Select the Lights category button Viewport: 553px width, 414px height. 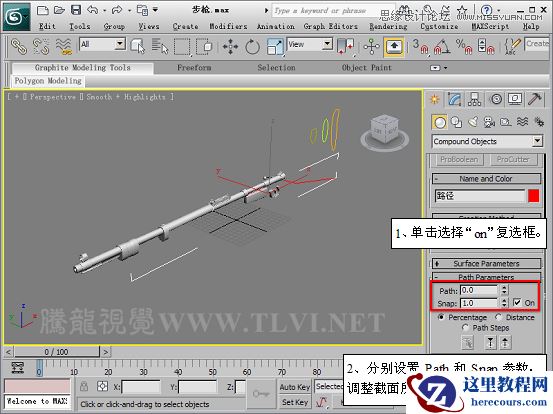tap(473, 122)
